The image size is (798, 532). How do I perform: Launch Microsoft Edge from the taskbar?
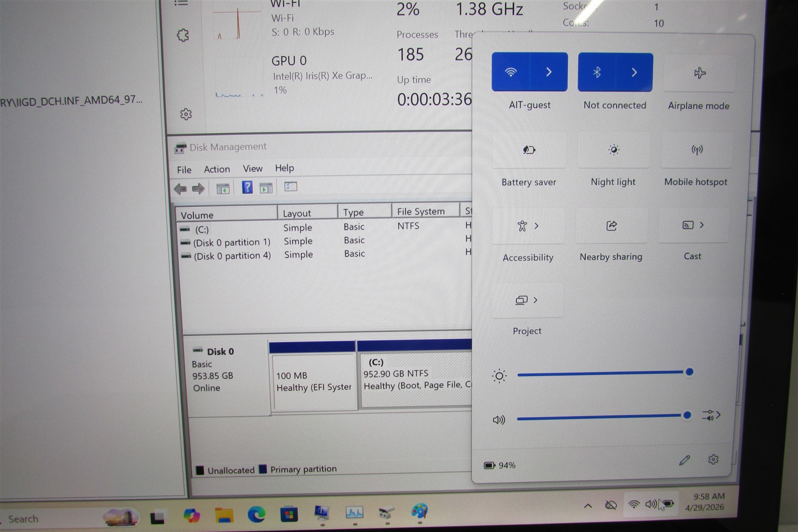(x=256, y=514)
